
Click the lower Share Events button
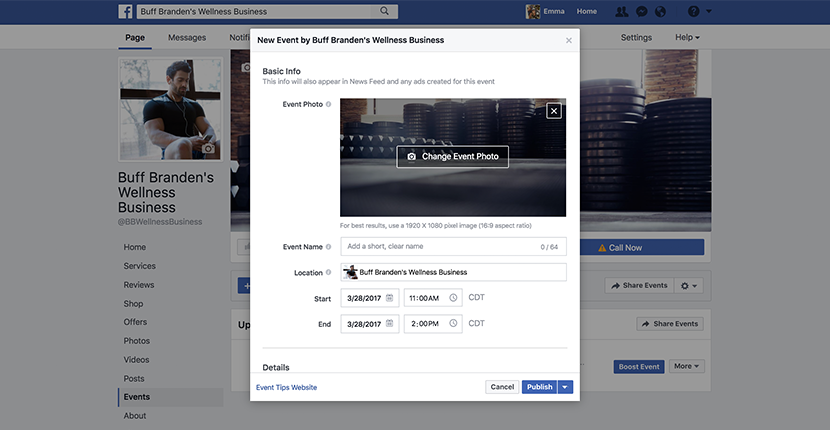tap(670, 324)
